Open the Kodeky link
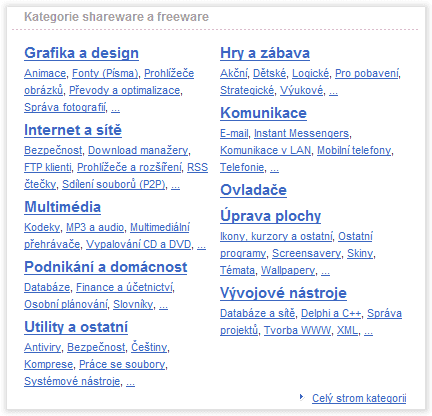The width and height of the screenshot is (432, 416). tap(42, 227)
